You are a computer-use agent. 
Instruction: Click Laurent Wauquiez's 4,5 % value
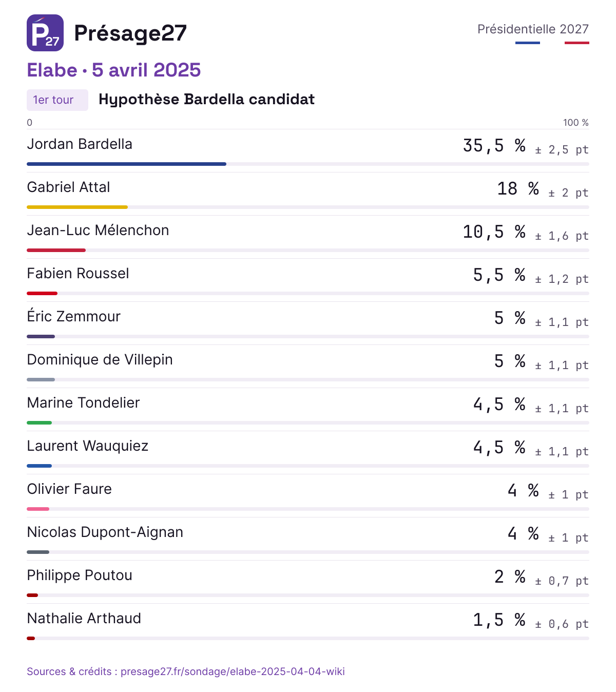point(499,448)
